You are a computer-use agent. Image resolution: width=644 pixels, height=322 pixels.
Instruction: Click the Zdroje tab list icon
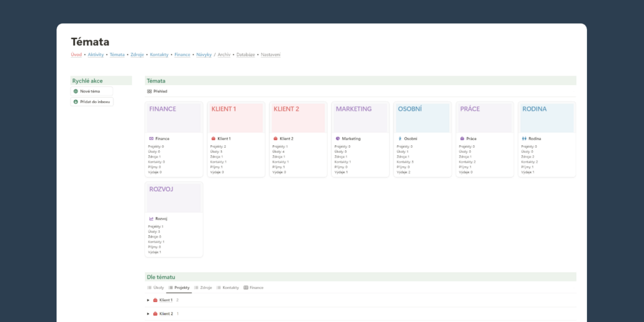coord(196,287)
